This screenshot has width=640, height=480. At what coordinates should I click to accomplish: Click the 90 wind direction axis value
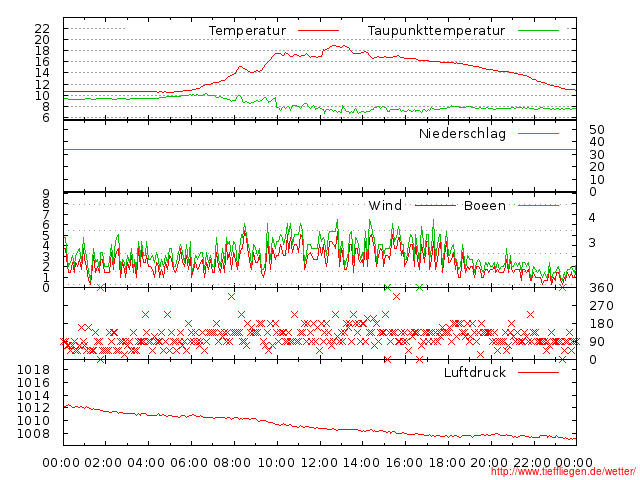click(x=597, y=342)
